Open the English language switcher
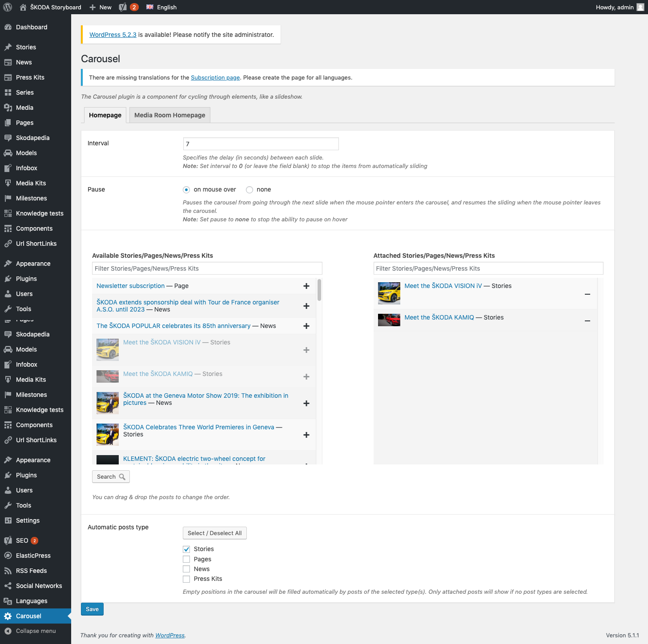Viewport: 648px width, 644px height. point(161,7)
